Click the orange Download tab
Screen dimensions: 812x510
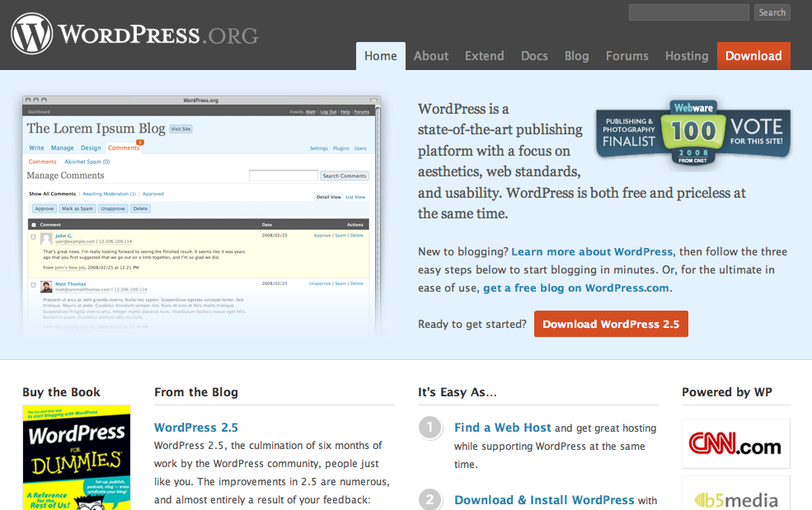point(753,56)
